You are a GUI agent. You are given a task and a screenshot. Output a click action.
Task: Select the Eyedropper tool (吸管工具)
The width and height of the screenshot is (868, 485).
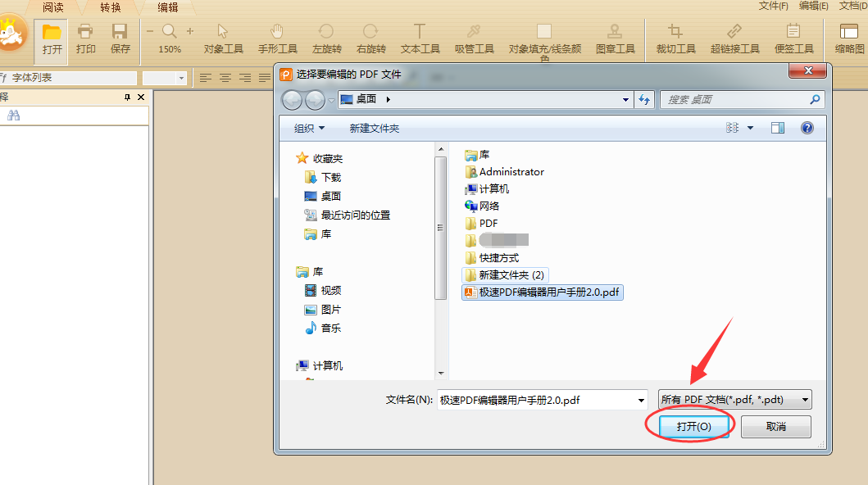(475, 39)
